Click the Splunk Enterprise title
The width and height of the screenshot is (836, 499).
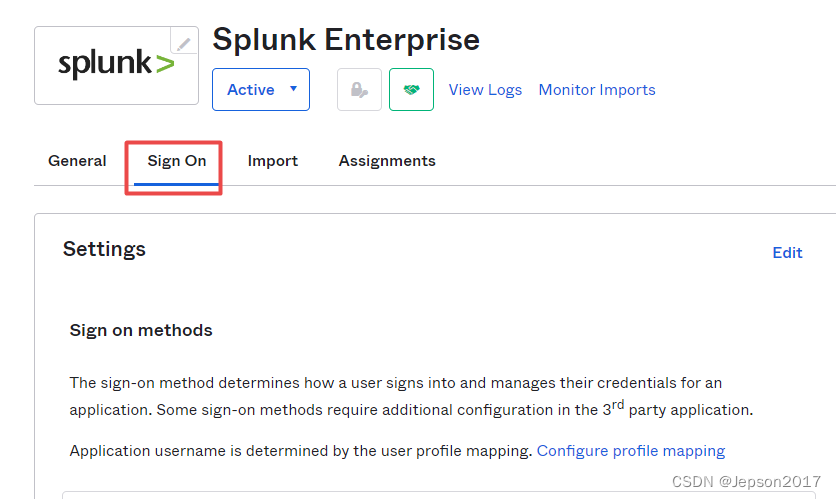pyautogui.click(x=346, y=40)
